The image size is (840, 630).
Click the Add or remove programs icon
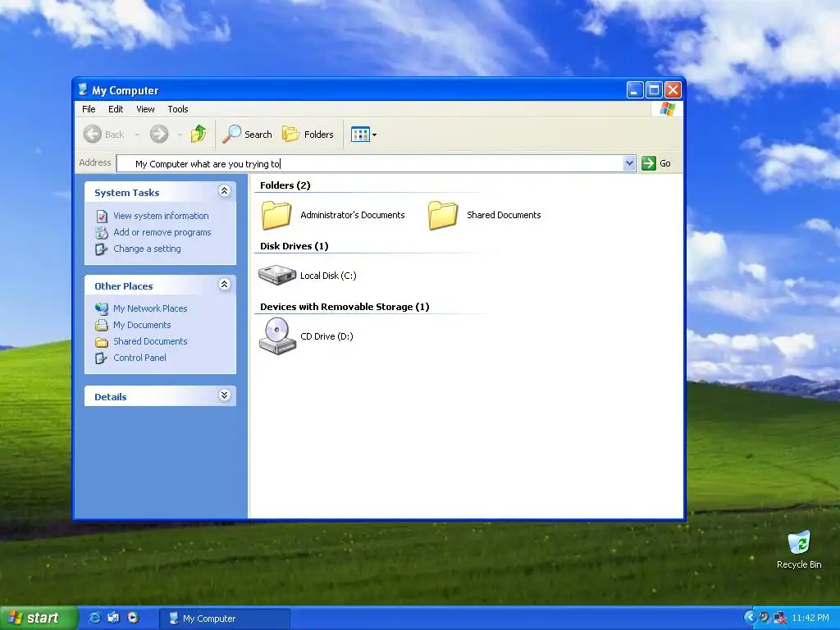point(102,232)
